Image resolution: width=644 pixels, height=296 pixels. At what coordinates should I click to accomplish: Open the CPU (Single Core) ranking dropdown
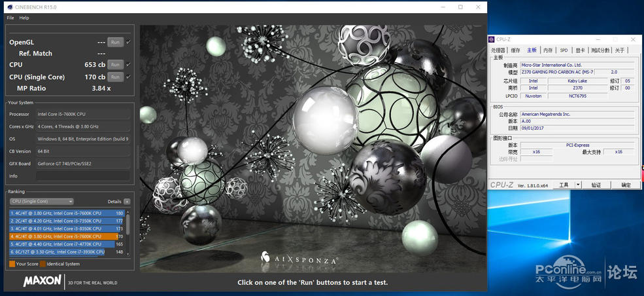[41, 202]
